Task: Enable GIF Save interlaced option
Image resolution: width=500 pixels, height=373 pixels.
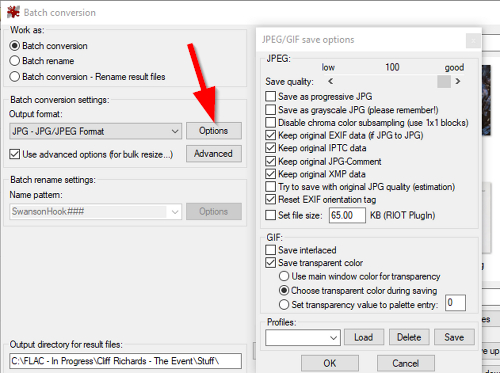Action: pos(270,250)
